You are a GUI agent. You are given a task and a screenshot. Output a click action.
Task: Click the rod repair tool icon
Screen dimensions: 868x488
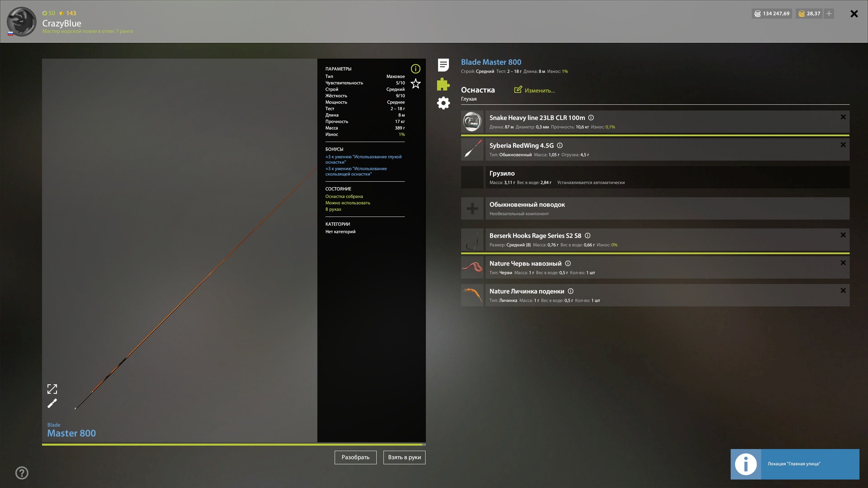tap(52, 403)
